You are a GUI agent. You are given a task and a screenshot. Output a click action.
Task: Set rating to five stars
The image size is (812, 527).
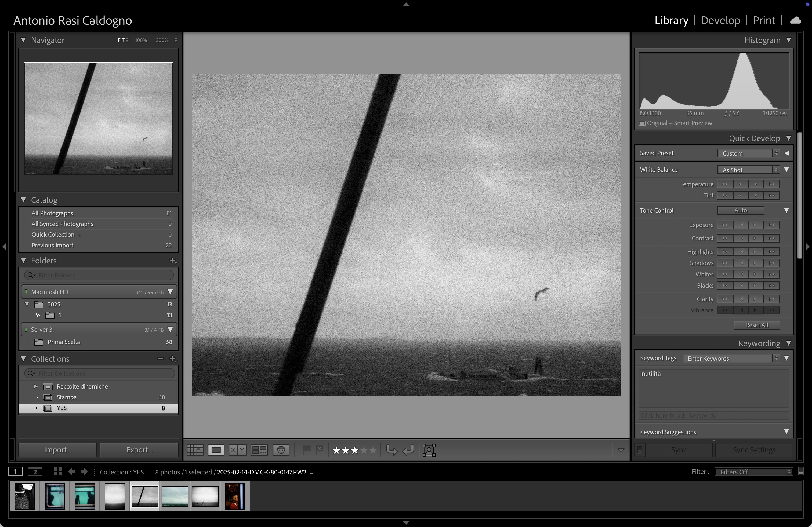pos(373,450)
